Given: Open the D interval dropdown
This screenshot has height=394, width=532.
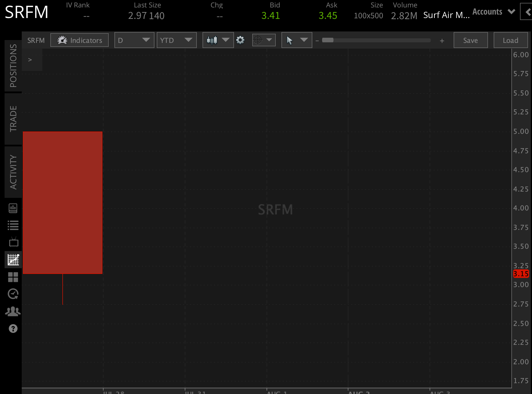Looking at the screenshot, I should pos(134,40).
